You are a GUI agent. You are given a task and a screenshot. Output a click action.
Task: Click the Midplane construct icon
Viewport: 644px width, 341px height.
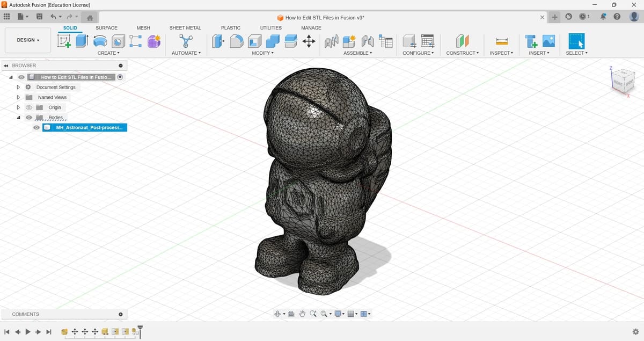tap(462, 41)
